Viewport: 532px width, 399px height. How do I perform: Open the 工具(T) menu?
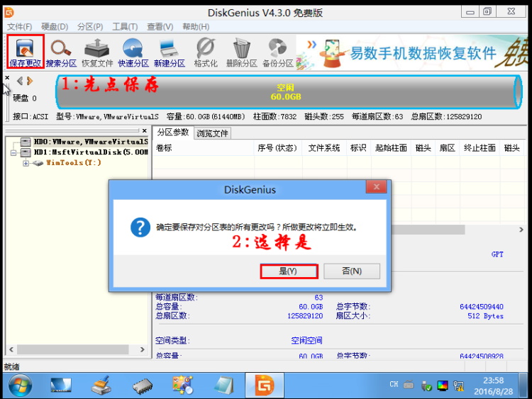click(x=125, y=27)
